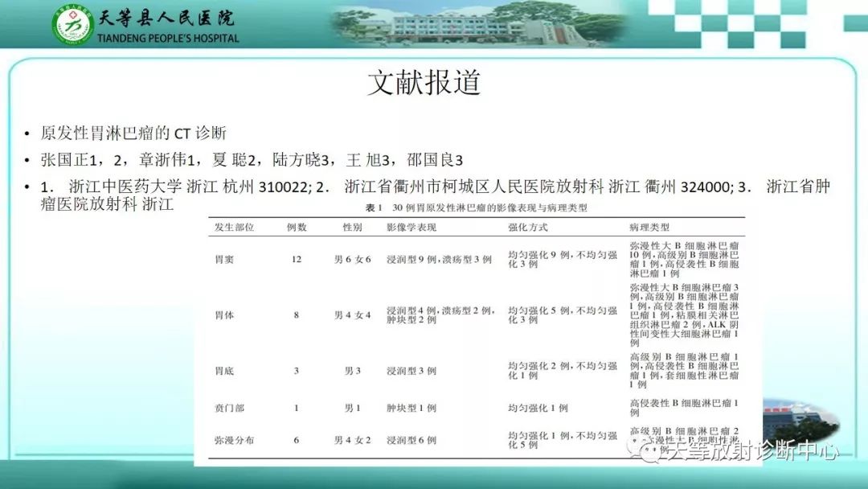Click the 胃底 pathology cell mentioning 套细胞性淋巴瘤

tap(684, 371)
